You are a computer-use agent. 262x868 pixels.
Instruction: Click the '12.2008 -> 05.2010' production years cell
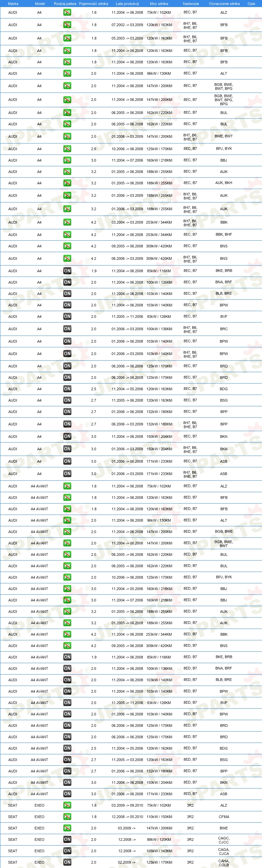(127, 817)
